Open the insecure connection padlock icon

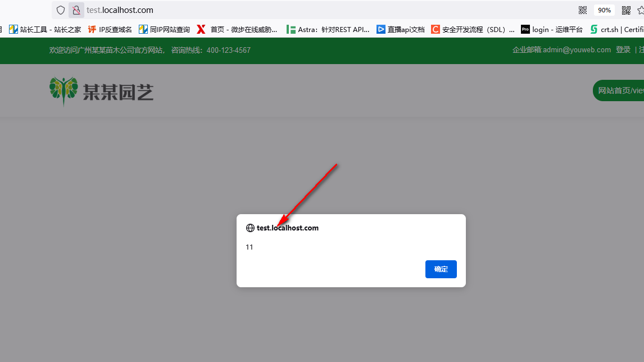coord(76,10)
